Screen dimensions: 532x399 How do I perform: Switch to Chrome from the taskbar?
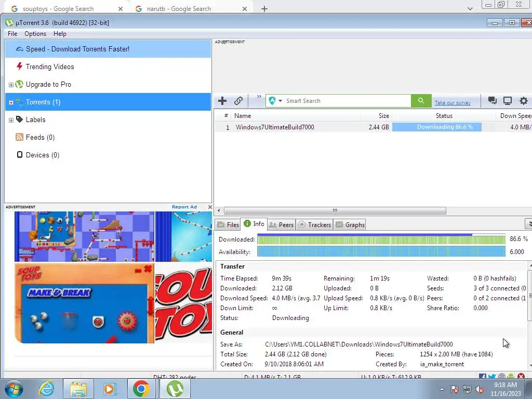pyautogui.click(x=141, y=389)
